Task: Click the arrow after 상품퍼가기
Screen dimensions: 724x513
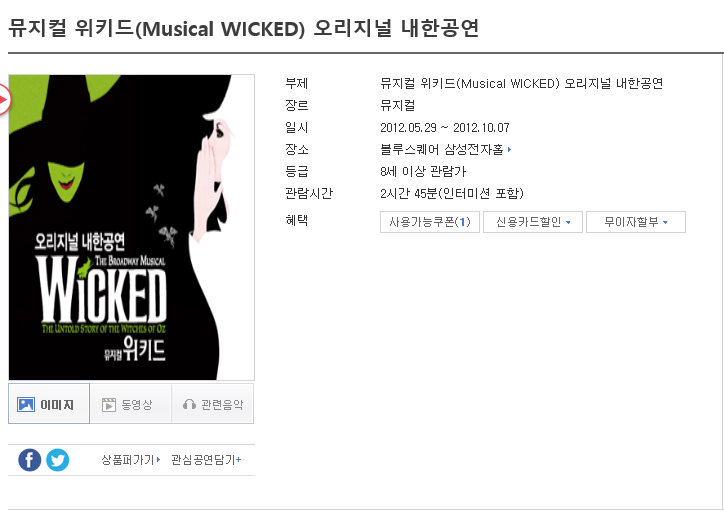Action: pos(158,459)
